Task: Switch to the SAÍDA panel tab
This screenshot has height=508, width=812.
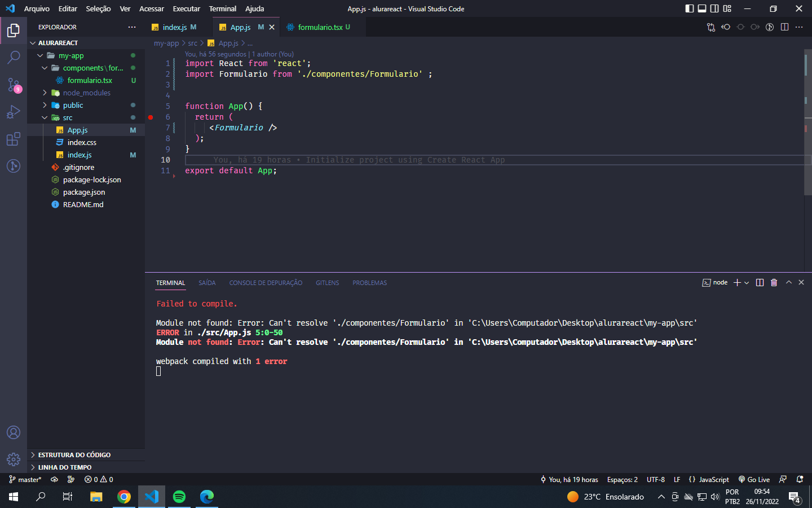Action: pyautogui.click(x=207, y=283)
